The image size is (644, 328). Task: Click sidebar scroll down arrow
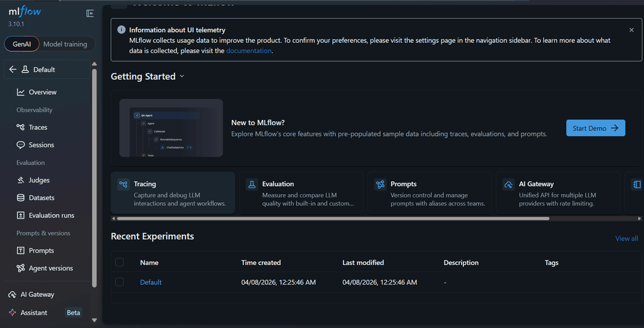pos(94,320)
